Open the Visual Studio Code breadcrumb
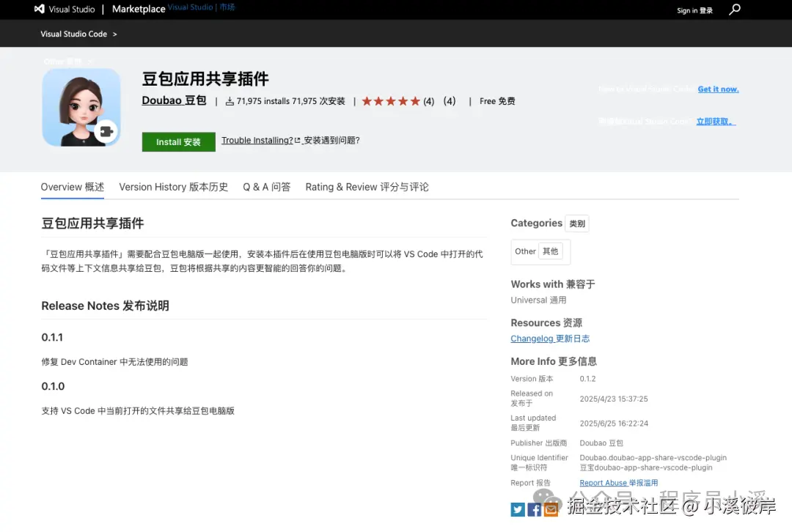 (73, 34)
